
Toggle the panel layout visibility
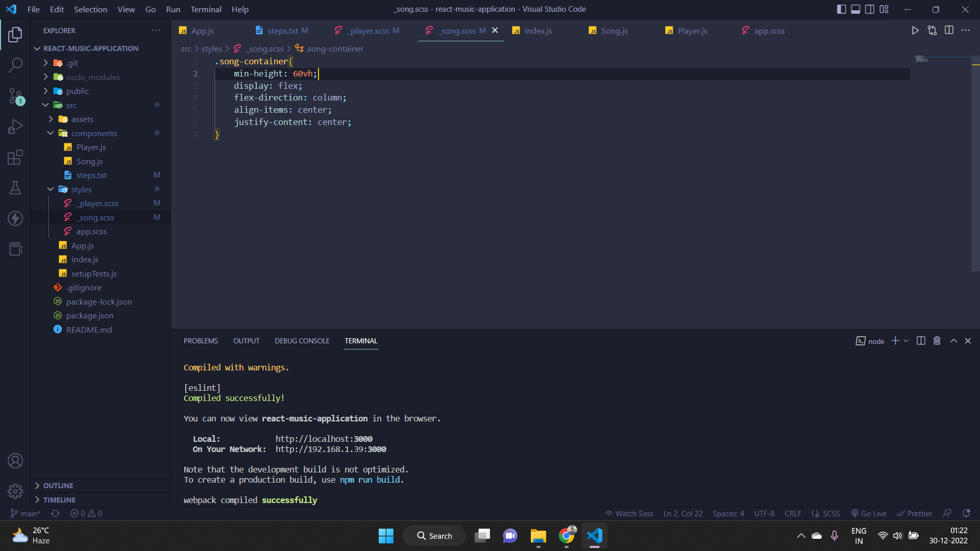pyautogui.click(x=855, y=9)
